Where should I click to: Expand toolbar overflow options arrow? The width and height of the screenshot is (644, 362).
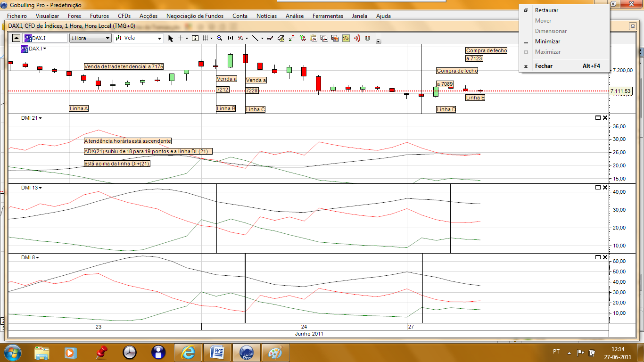click(x=378, y=41)
